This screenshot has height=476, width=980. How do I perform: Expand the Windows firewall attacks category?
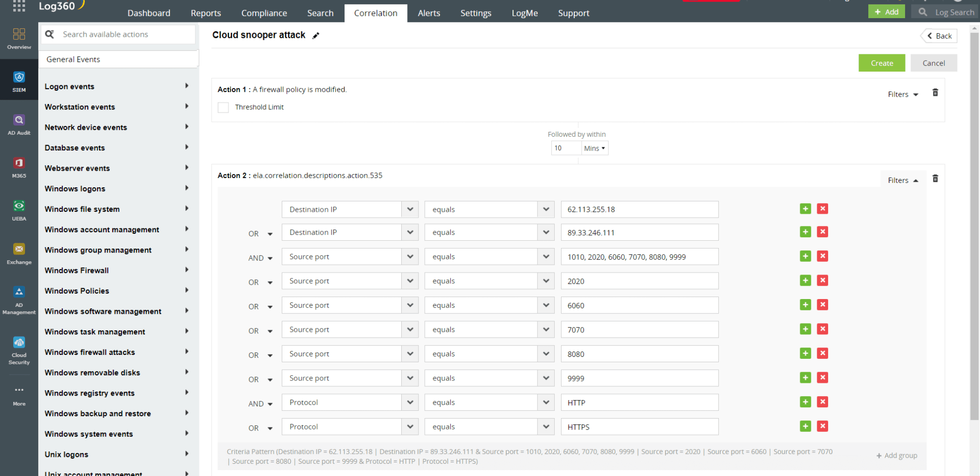click(90, 352)
